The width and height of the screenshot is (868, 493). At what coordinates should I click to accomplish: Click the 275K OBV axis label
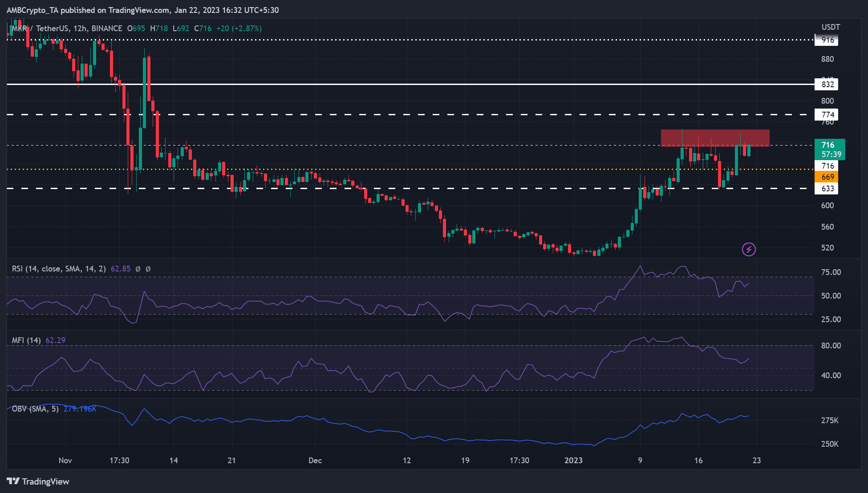point(830,420)
